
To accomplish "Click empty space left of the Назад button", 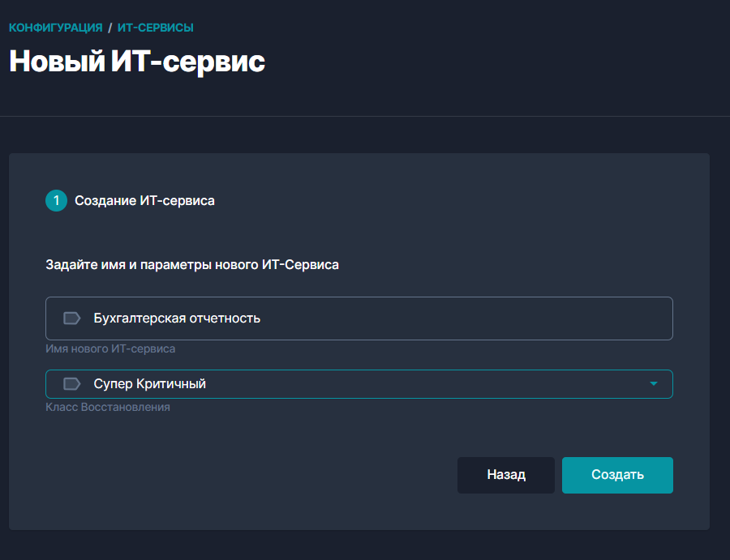I will [x=243, y=475].
